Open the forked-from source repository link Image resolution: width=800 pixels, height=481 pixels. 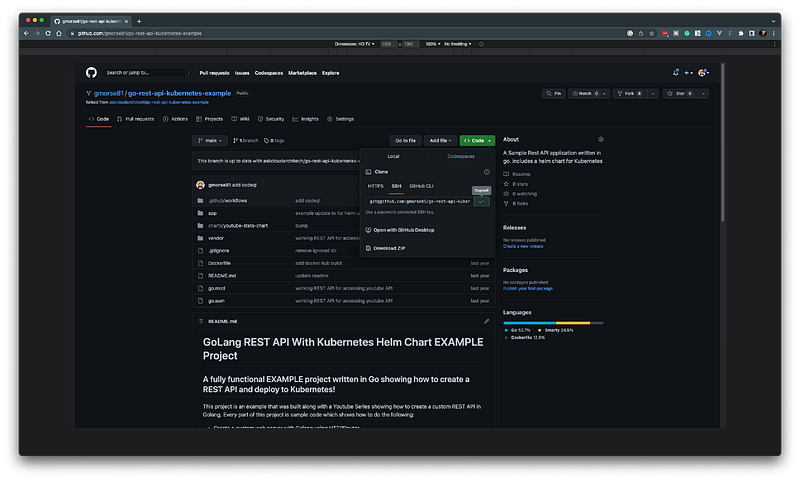[x=159, y=102]
